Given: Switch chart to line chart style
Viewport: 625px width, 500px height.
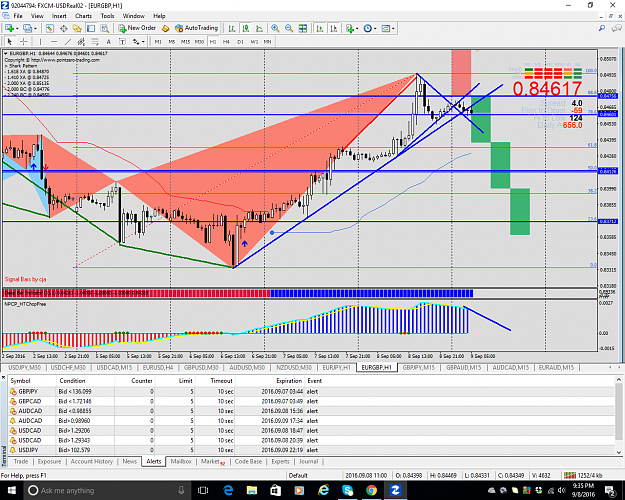Looking at the screenshot, I should pos(259,28).
